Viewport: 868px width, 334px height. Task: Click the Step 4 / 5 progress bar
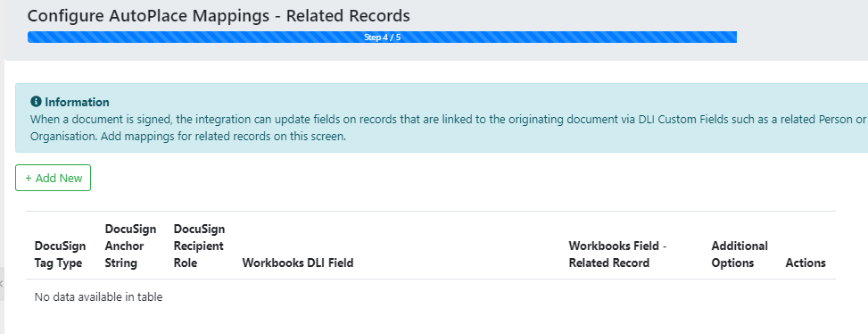382,38
